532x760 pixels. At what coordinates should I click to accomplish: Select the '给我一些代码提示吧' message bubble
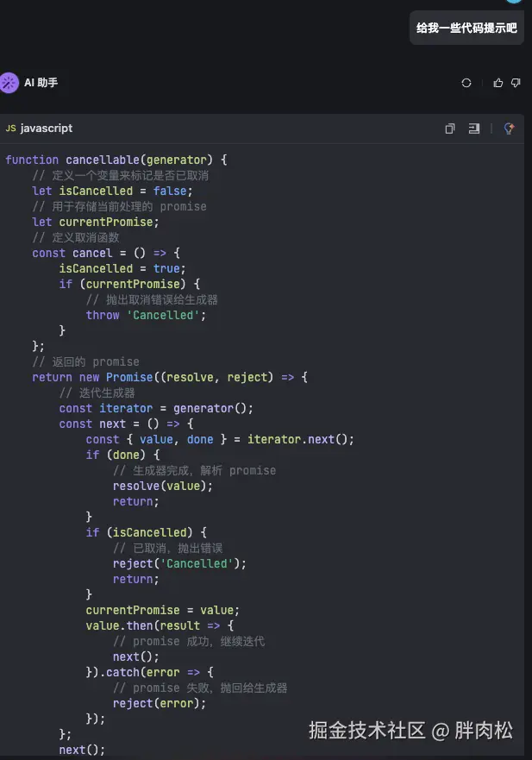pos(466,28)
